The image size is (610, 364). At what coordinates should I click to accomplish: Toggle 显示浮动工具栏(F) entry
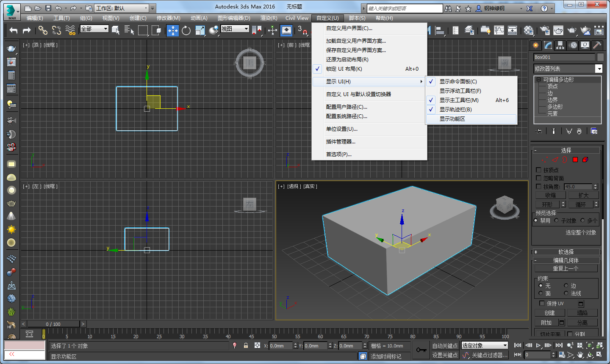pos(471,91)
